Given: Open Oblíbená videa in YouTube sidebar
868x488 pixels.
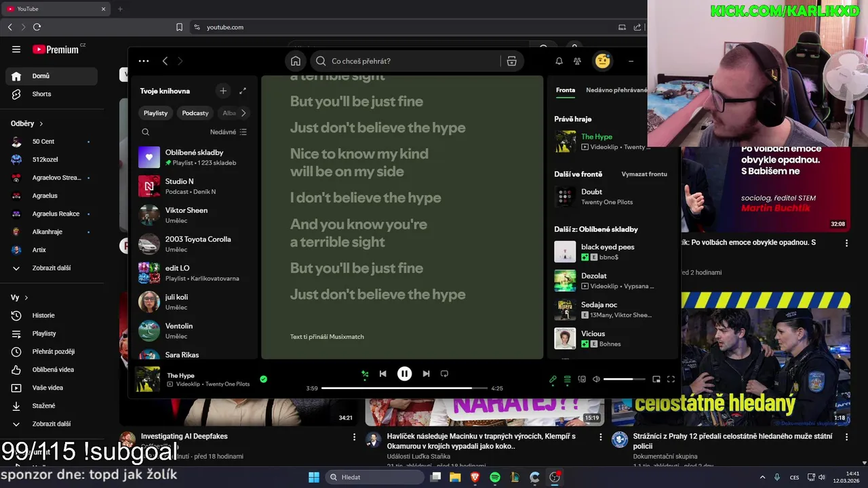Looking at the screenshot, I should [52, 369].
